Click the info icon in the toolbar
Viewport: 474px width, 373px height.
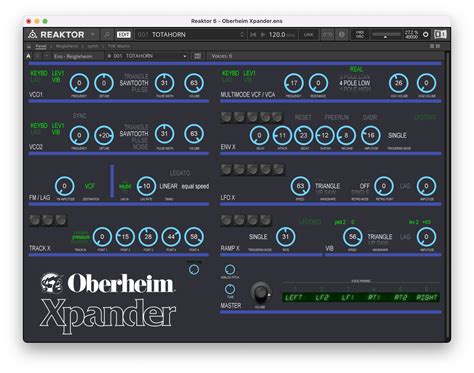[342, 34]
